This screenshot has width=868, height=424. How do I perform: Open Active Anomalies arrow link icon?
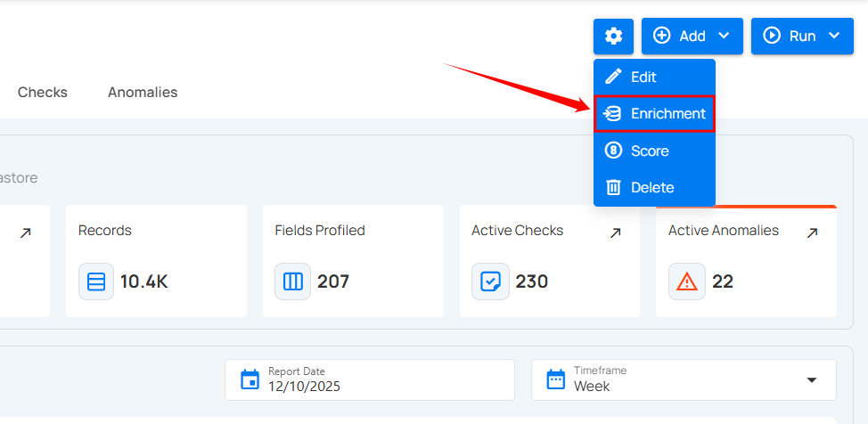click(812, 232)
